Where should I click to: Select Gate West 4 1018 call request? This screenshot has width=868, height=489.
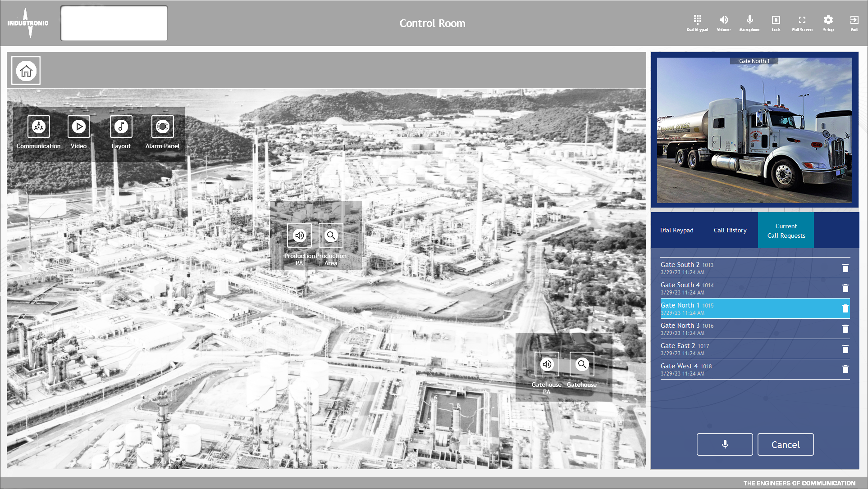(755, 369)
